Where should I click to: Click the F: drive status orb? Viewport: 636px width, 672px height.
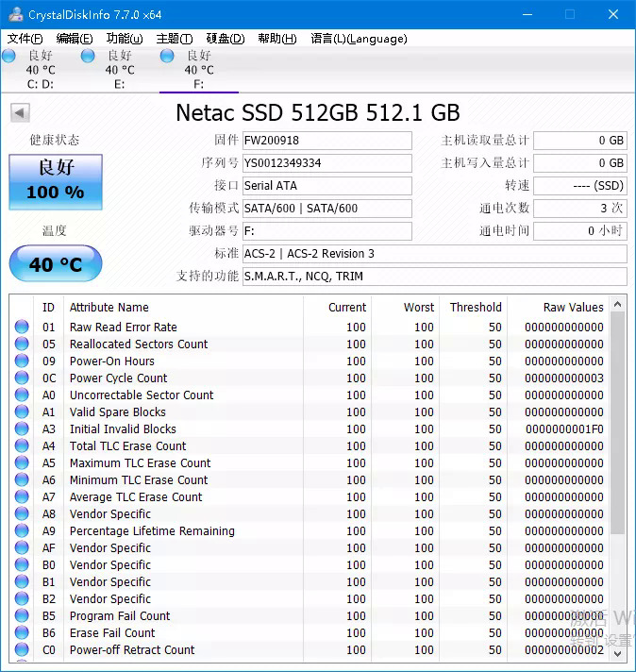(x=167, y=57)
